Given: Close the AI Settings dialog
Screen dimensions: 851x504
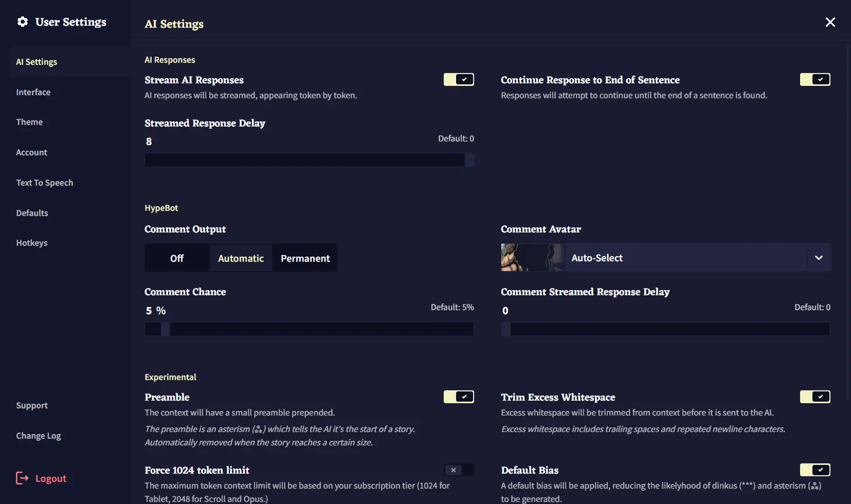Looking at the screenshot, I should 830,22.
